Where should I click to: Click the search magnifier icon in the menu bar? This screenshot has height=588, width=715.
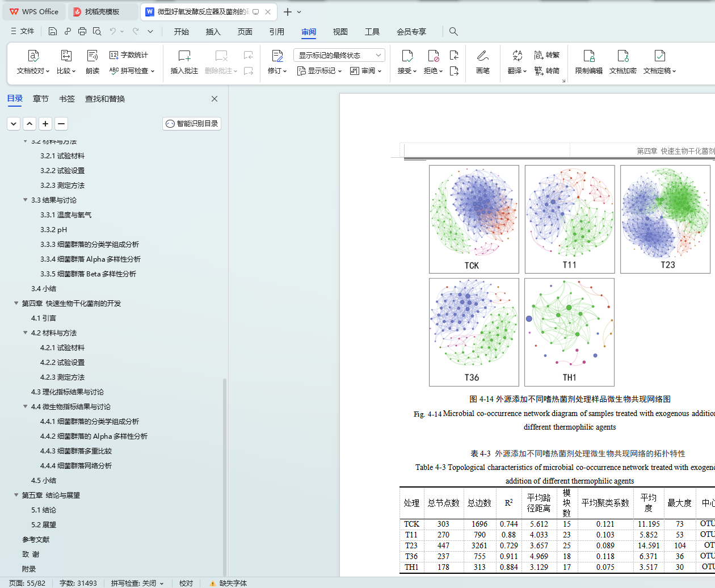click(453, 31)
